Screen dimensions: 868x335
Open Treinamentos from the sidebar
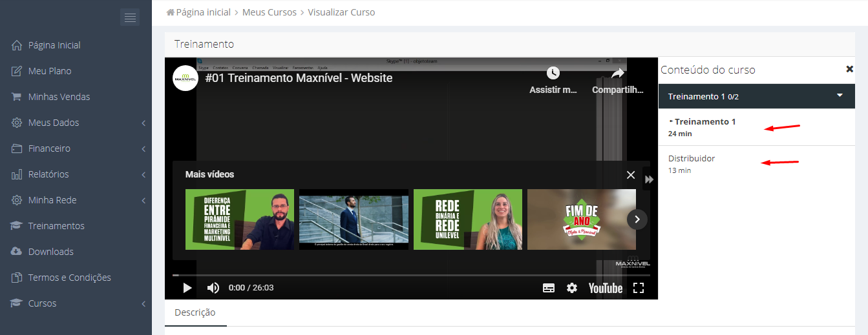pyautogui.click(x=56, y=226)
